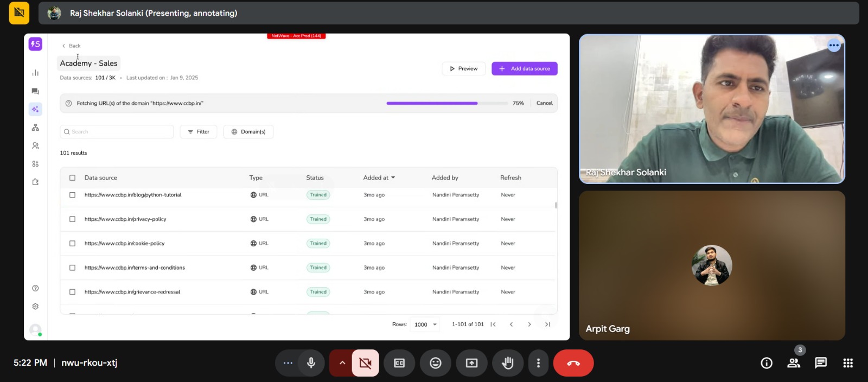Open the activities grid icon
This screenshot has width=868, height=382.
[848, 363]
